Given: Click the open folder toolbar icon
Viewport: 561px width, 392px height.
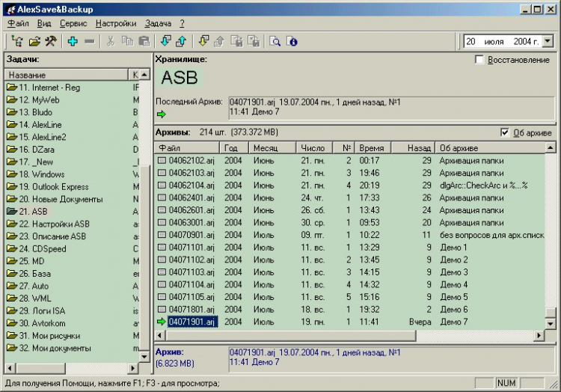Looking at the screenshot, I should point(34,42).
